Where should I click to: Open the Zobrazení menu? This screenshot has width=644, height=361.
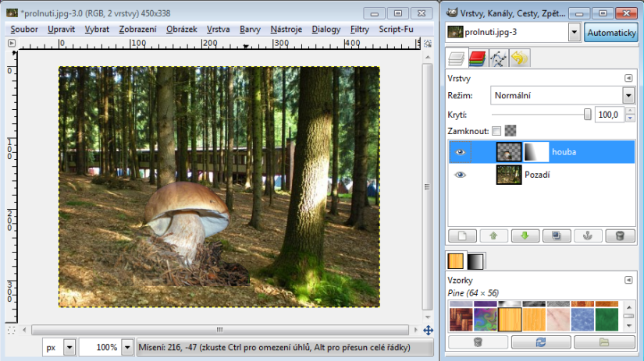coord(137,29)
